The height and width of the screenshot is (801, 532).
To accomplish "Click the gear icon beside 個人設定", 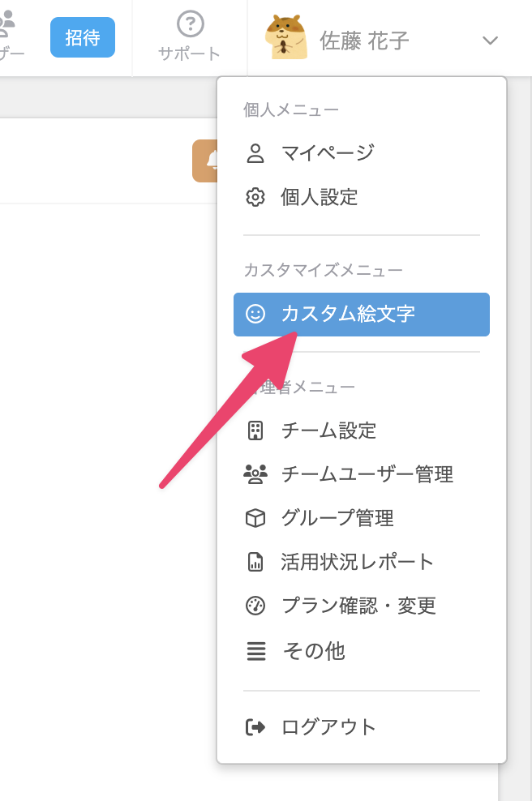I will point(255,197).
